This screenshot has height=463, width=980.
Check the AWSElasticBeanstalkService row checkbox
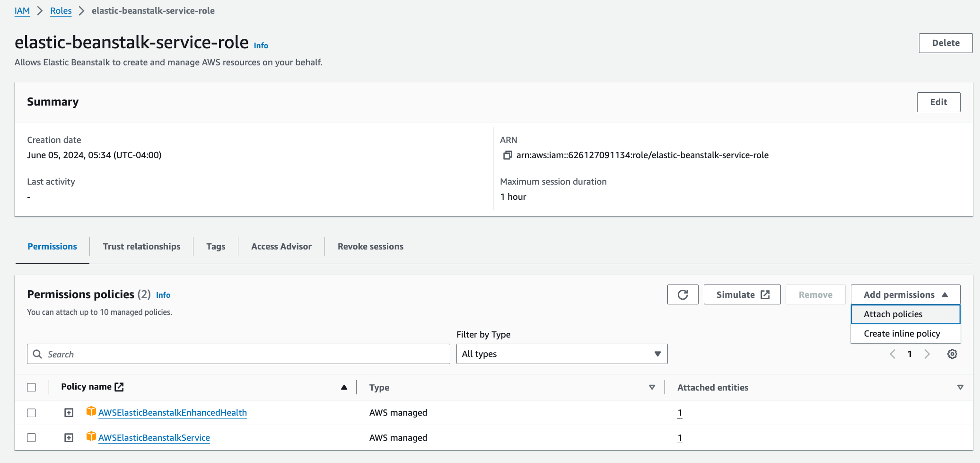coord(32,438)
